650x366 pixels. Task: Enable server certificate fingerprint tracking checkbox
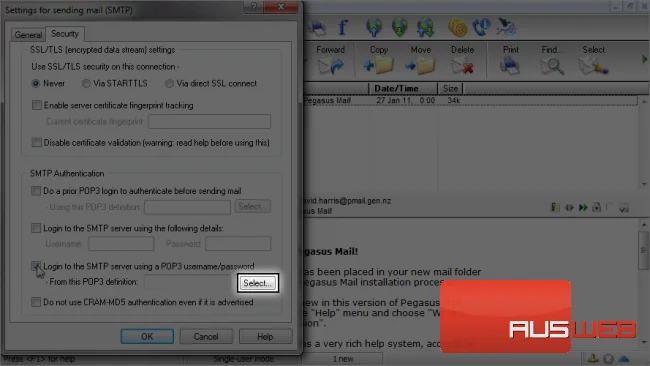pyautogui.click(x=37, y=105)
